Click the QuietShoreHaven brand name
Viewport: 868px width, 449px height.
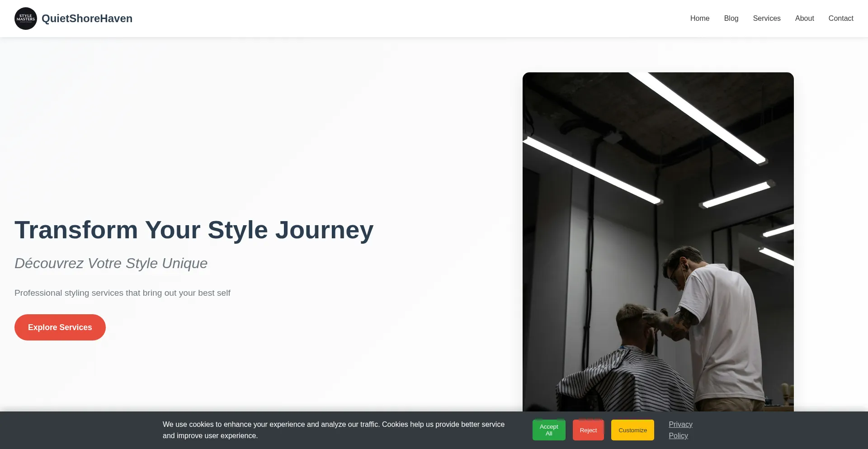tap(87, 19)
